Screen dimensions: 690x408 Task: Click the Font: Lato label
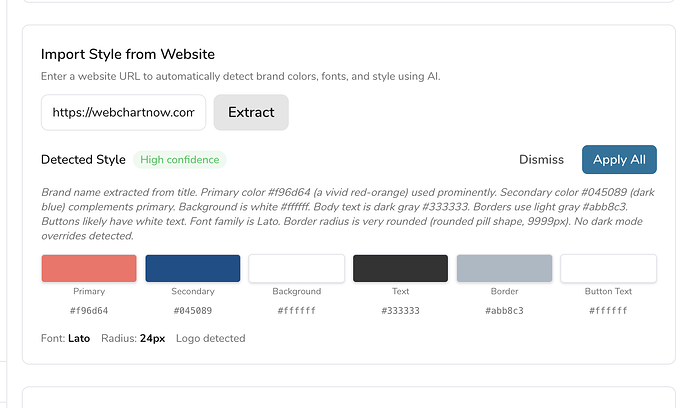(65, 339)
